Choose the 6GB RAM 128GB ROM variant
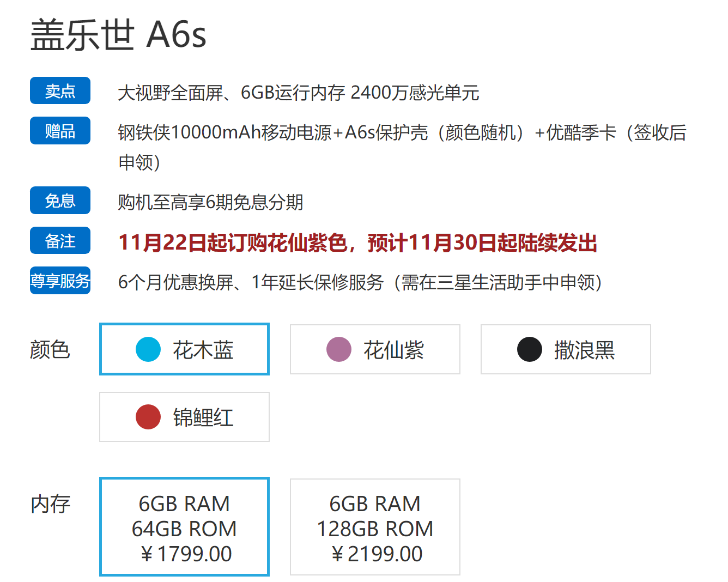This screenshot has width=728, height=582. click(375, 527)
